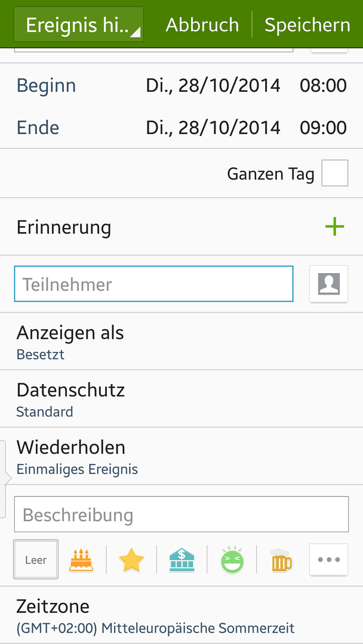This screenshot has height=644, width=363.
Task: Open the Ereignis hinzufügen dropdown
Action: pyautogui.click(x=79, y=24)
